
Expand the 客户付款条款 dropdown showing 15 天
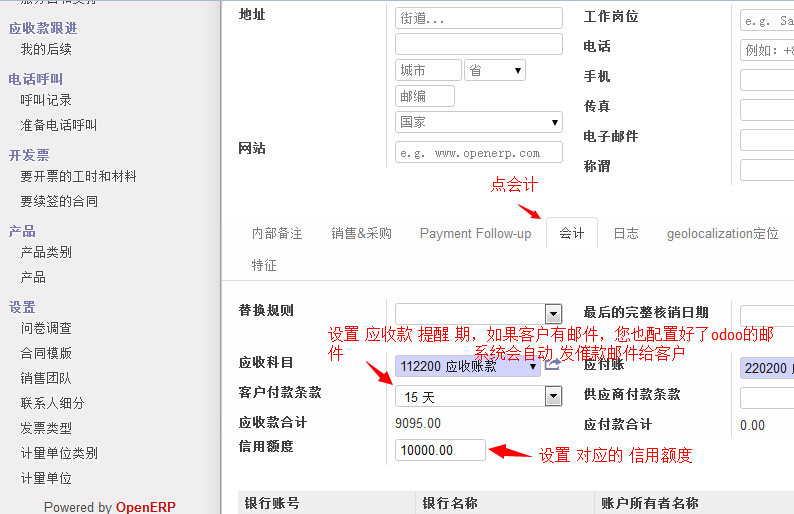pyautogui.click(x=553, y=397)
